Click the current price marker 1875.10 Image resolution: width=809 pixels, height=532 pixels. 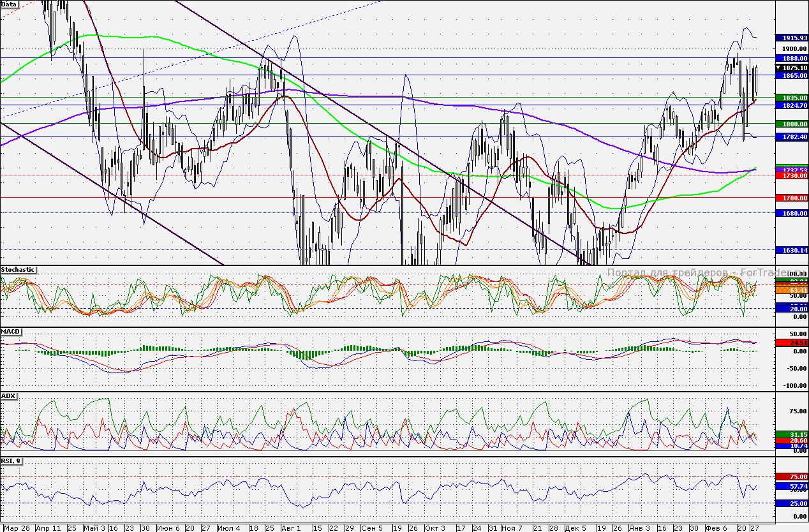pyautogui.click(x=792, y=68)
